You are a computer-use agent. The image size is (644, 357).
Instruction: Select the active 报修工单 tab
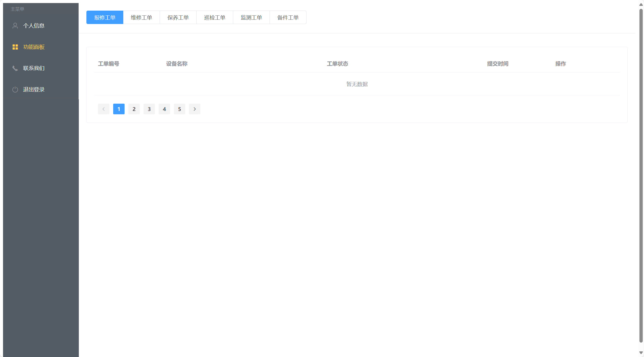(x=105, y=17)
